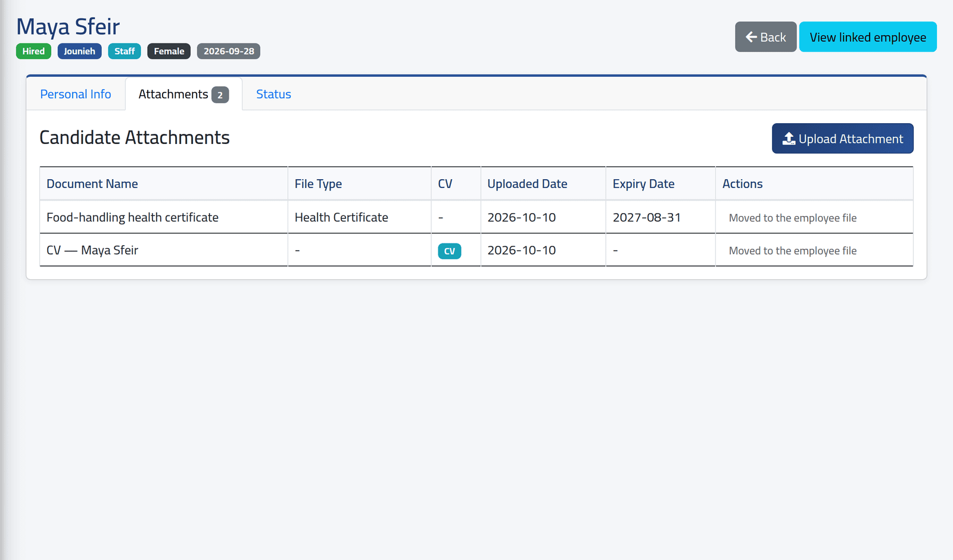Switch to the Status tab

[273, 94]
